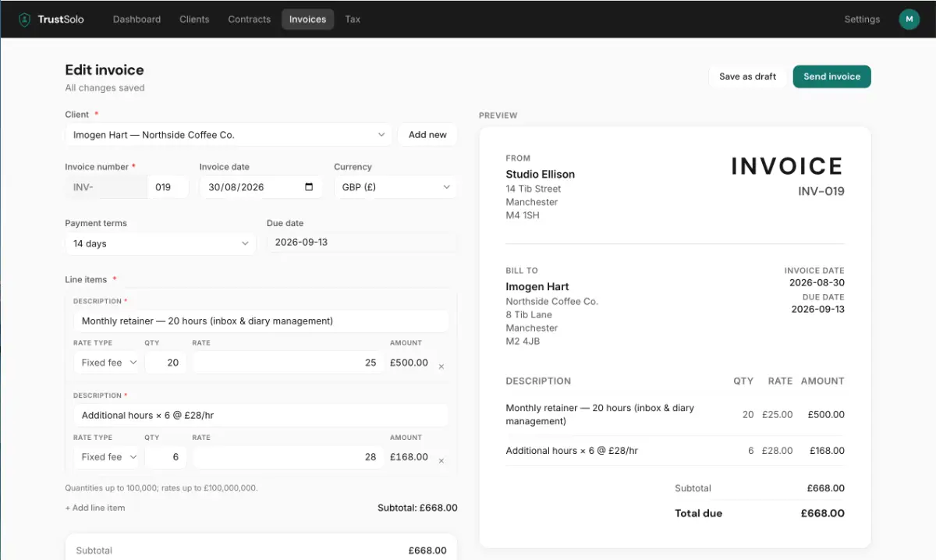Click the Additional hours description field
The width and height of the screenshot is (936, 560).
coord(261,415)
